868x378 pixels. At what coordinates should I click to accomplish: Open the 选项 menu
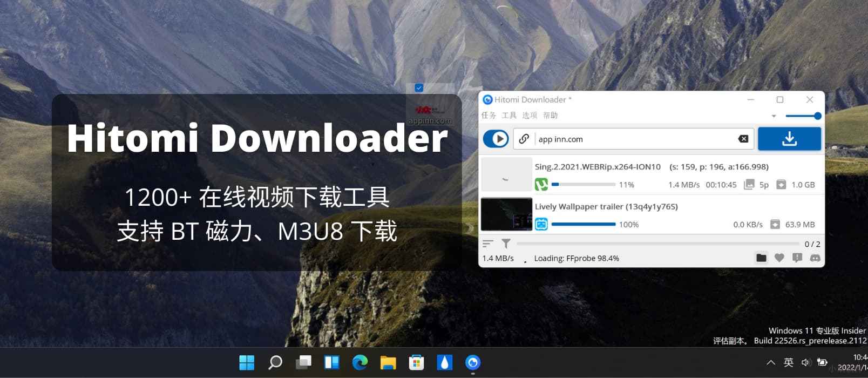(530, 115)
